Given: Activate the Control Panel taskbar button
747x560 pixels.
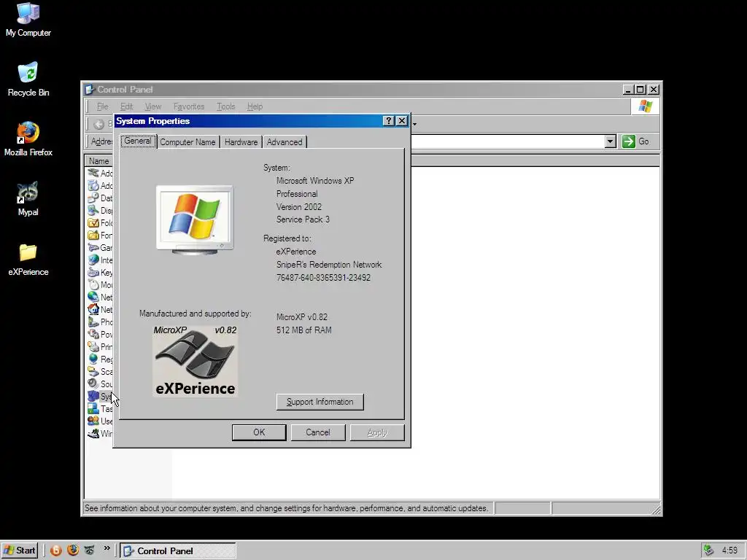Looking at the screenshot, I should [x=178, y=551].
